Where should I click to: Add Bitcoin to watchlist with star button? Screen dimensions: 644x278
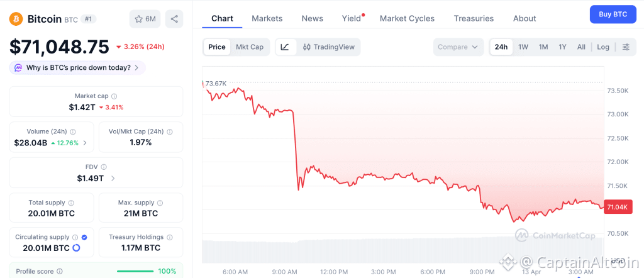click(145, 19)
